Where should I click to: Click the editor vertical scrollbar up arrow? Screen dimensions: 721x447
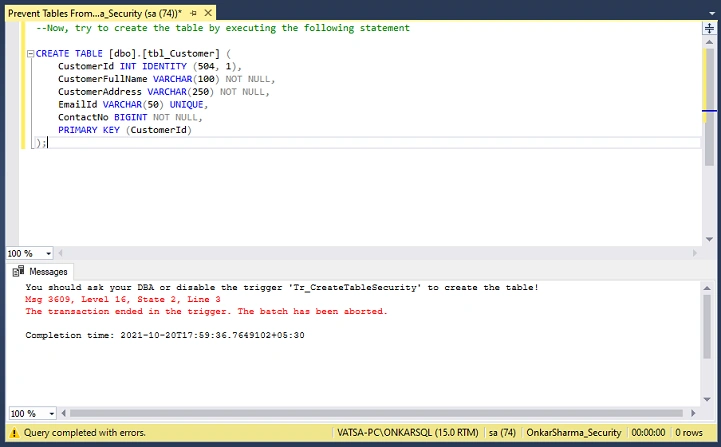click(709, 42)
